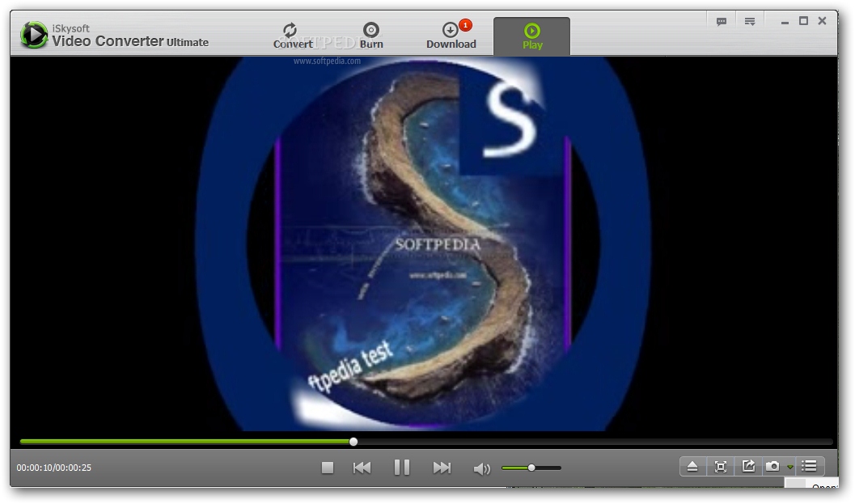Mute the speaker volume icon
855x504 pixels.
(481, 468)
